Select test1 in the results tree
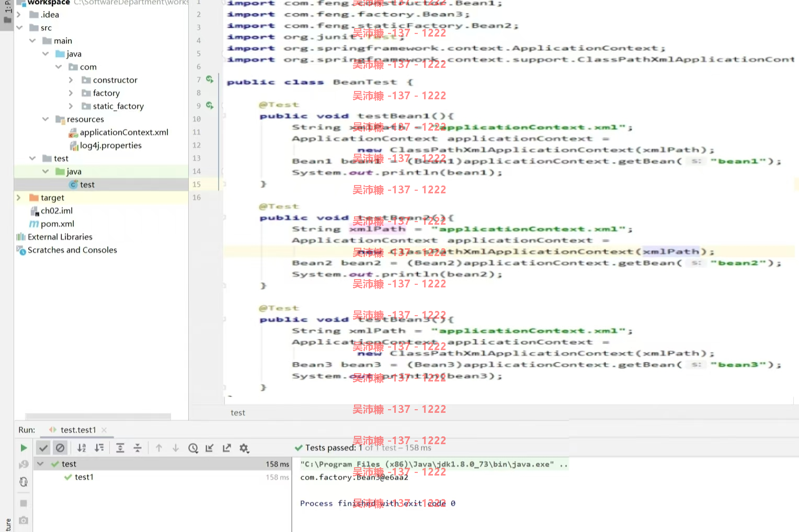Image resolution: width=799 pixels, height=532 pixels. 84,477
